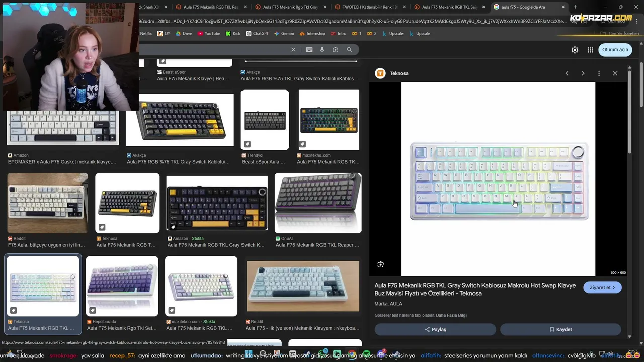The width and height of the screenshot is (644, 362).
Task: Search by image with Google Lens icon
Action: [x=335, y=49]
